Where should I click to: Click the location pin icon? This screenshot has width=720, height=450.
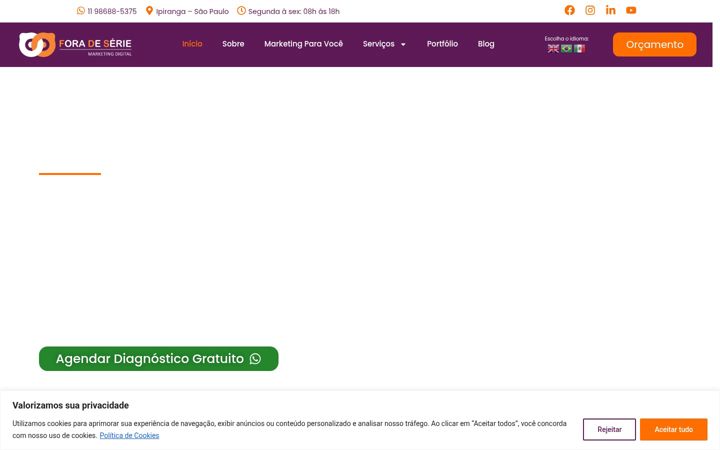coord(149,11)
